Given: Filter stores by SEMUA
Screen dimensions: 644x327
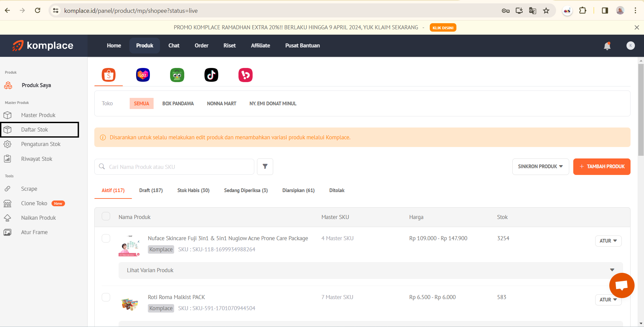Looking at the screenshot, I should coord(141,104).
